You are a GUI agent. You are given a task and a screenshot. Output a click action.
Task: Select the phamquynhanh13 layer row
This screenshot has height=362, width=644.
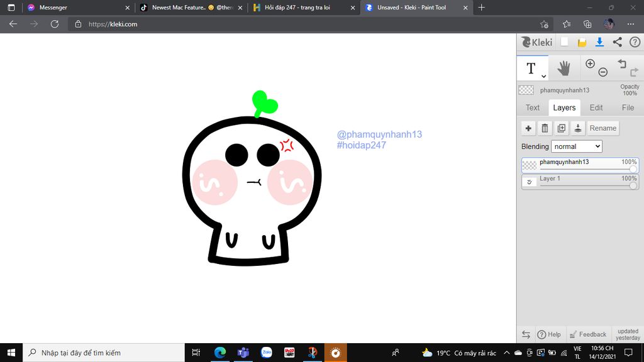pyautogui.click(x=580, y=165)
